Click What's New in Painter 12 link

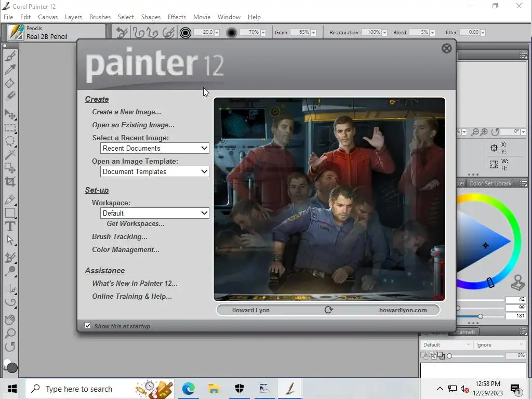(135, 283)
